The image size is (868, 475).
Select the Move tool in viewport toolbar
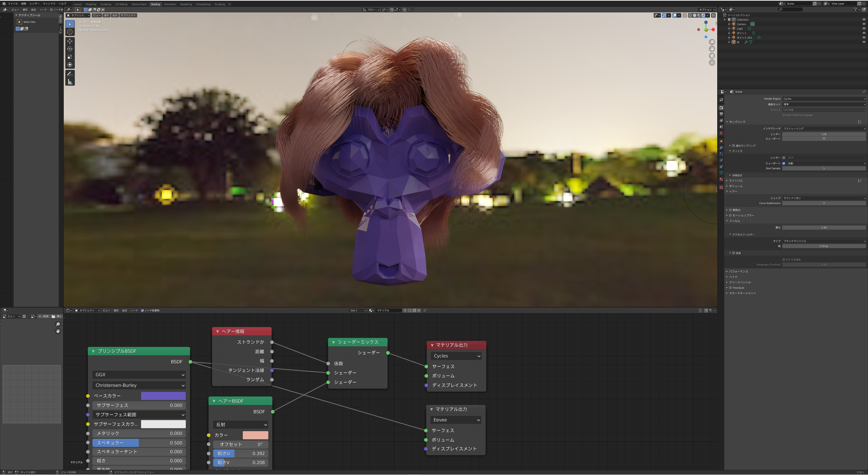click(70, 41)
